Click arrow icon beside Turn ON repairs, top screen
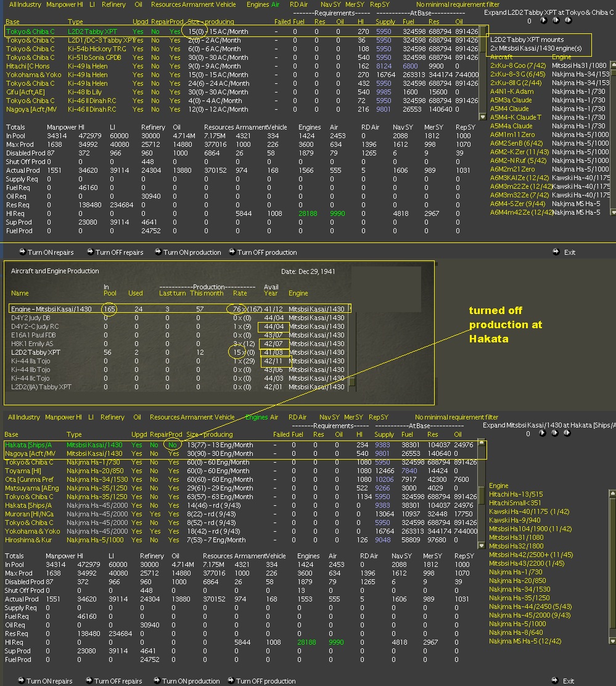Image resolution: width=616 pixels, height=686 pixels. pyautogui.click(x=22, y=252)
